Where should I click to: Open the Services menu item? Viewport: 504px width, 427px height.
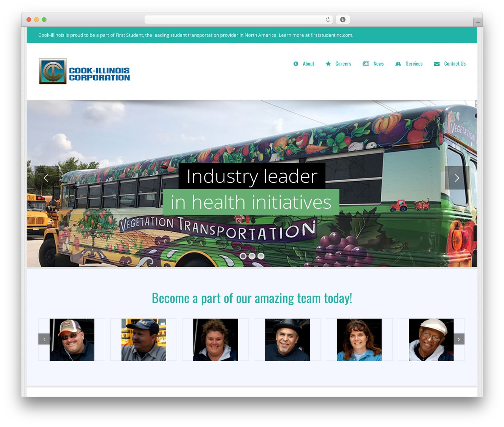[414, 64]
